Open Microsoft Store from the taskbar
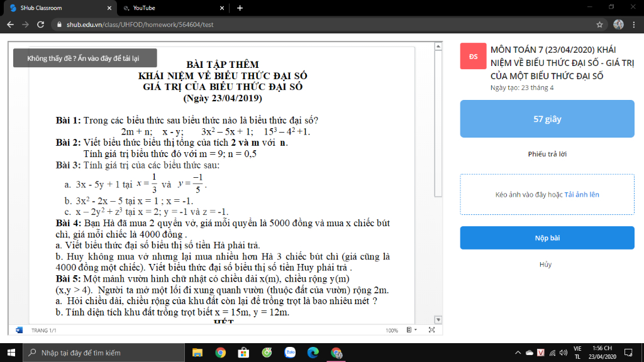This screenshot has width=644, height=362. coord(243,353)
